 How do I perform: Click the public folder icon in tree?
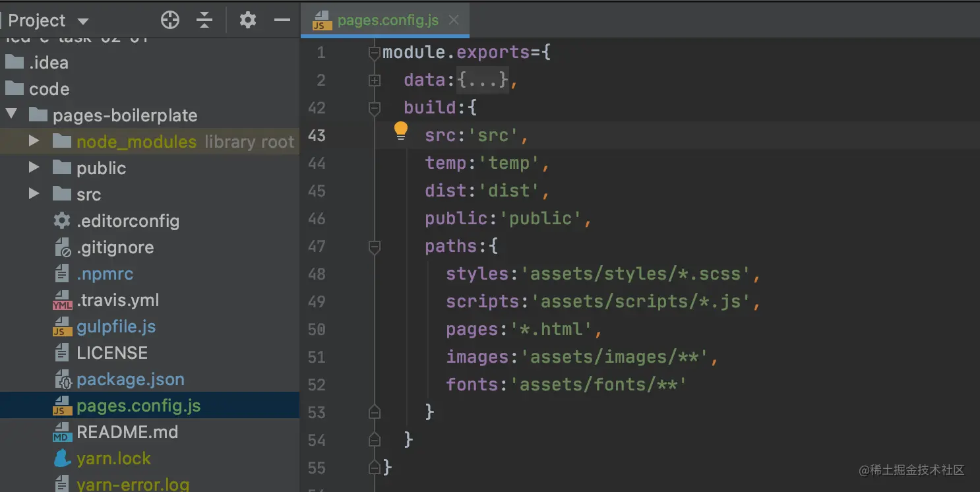62,168
